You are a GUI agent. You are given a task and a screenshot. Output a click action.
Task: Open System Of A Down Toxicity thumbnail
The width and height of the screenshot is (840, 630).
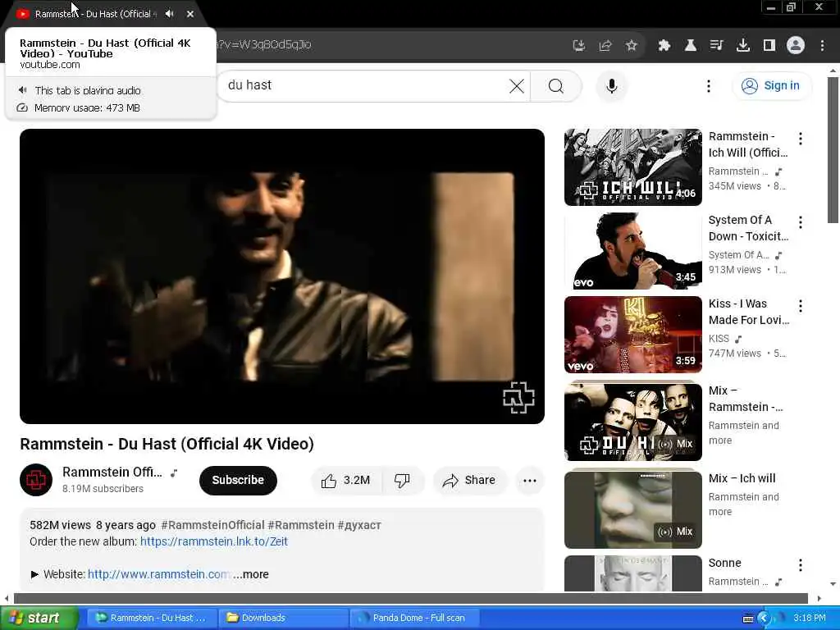tap(632, 251)
